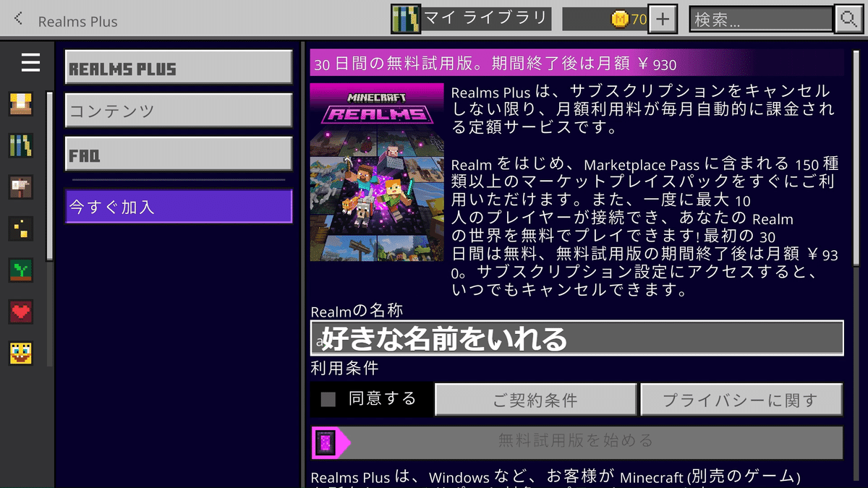This screenshot has width=868, height=488.
Task: Open the プライバシーに関す policy button
Action: [x=741, y=400]
